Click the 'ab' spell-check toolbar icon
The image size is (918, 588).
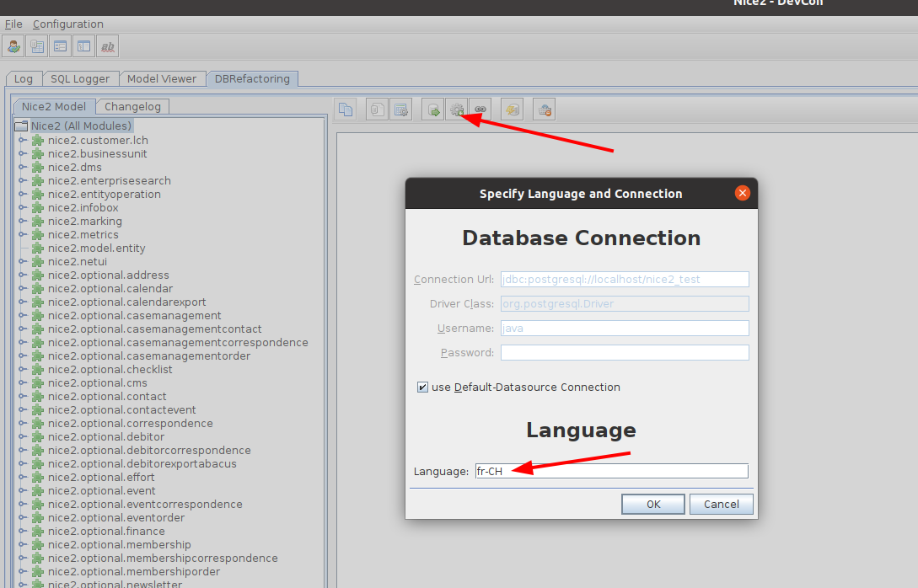[108, 46]
